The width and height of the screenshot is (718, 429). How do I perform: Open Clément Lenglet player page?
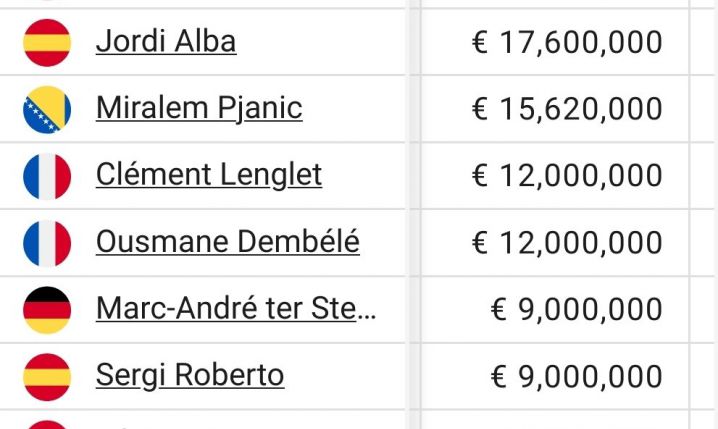(209, 176)
